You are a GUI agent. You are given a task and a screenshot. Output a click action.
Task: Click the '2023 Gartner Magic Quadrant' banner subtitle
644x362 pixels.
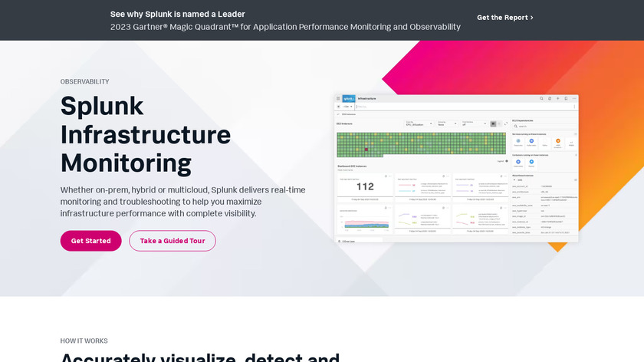coord(285,27)
